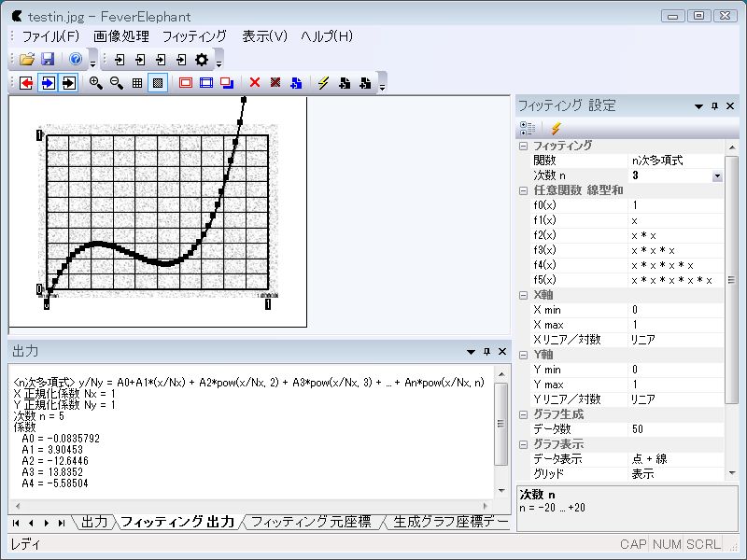The height and width of the screenshot is (560, 747).
Task: Click the main toolbar lightning bolt icon
Action: tap(323, 83)
